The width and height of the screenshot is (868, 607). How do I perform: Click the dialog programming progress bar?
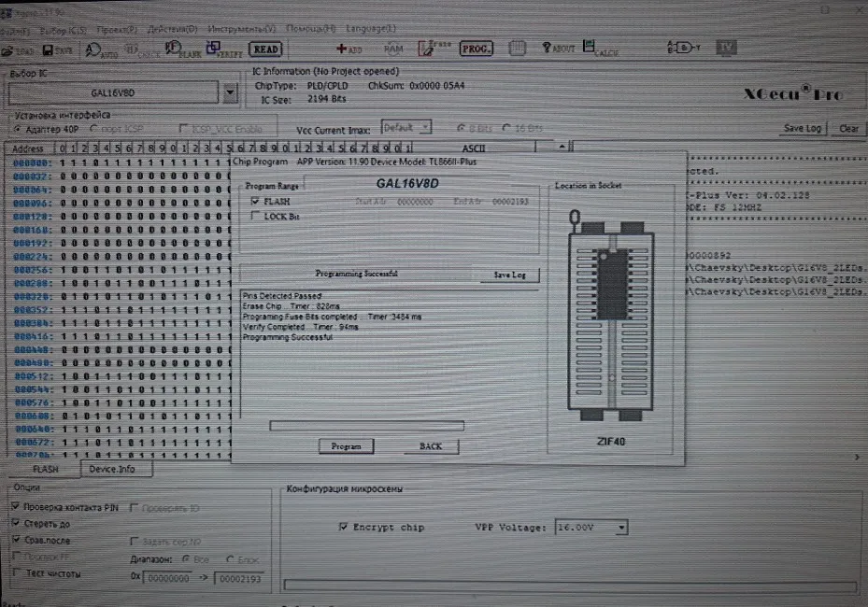366,426
